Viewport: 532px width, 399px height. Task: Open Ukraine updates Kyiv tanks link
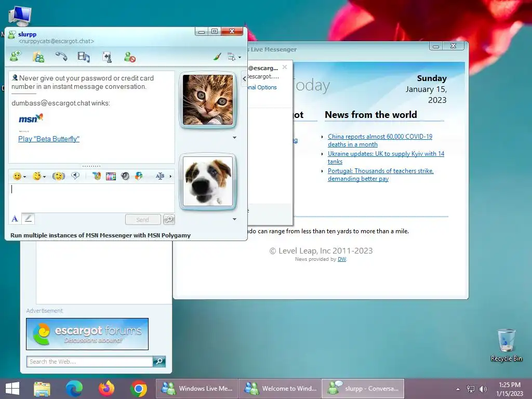coord(386,157)
